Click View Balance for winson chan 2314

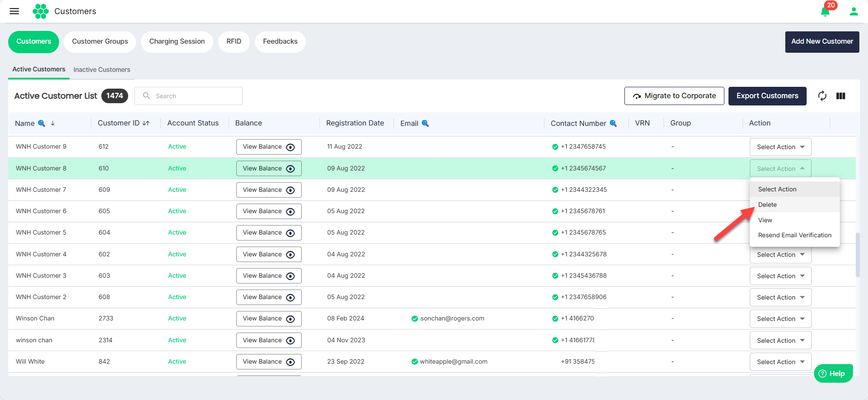point(269,340)
